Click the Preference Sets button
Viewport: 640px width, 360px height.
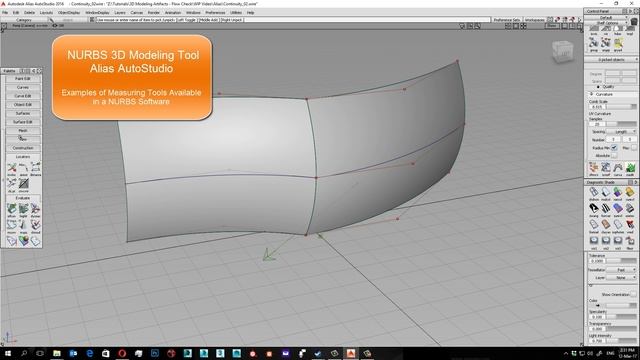(507, 20)
